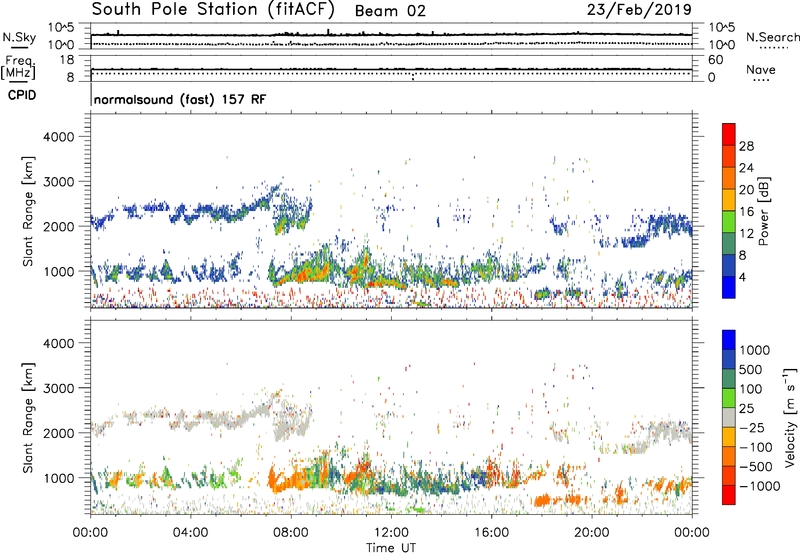Pick the teal Power segment between 8 and 12
The width and height of the screenshot is (800, 554).
coord(729,243)
